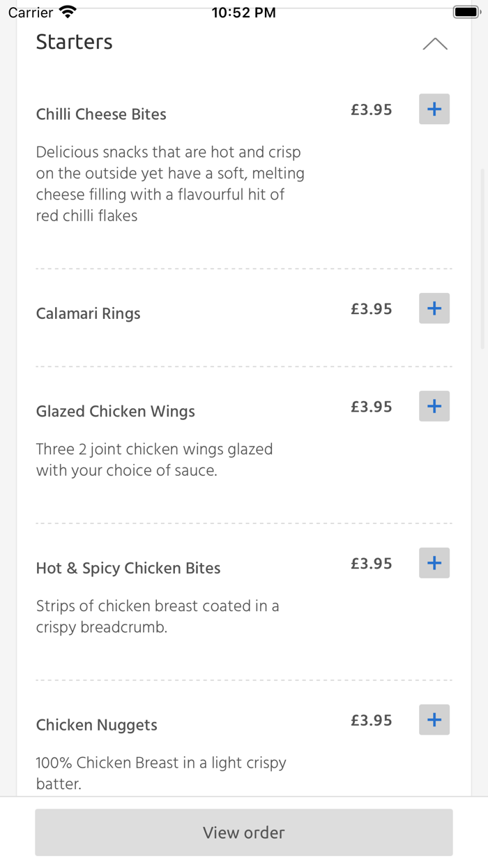This screenshot has height=868, width=488.
Task: Add Chilli Cheese Bites with plus icon
Action: click(x=434, y=110)
